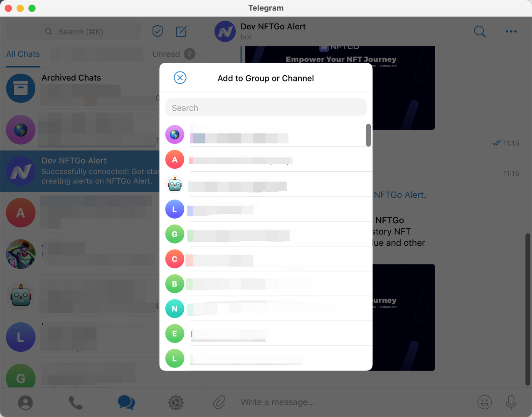Click the dialog Search field
This screenshot has width=532, height=417.
[x=266, y=108]
